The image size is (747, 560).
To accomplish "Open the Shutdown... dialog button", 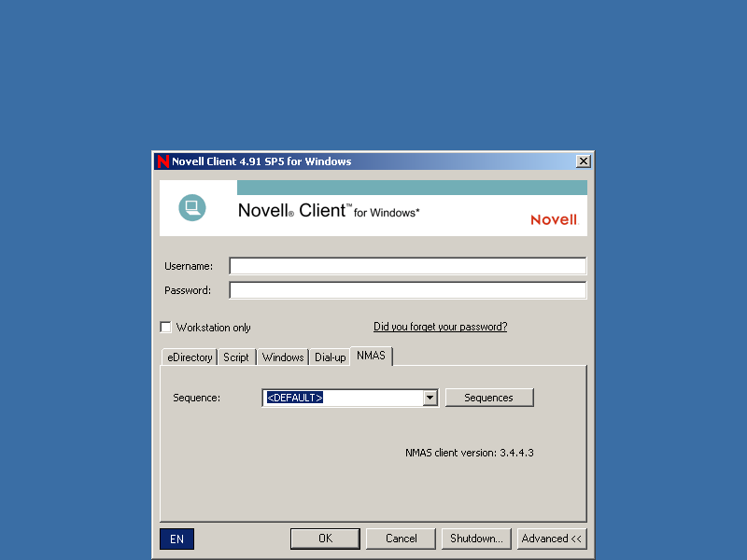I will point(476,539).
